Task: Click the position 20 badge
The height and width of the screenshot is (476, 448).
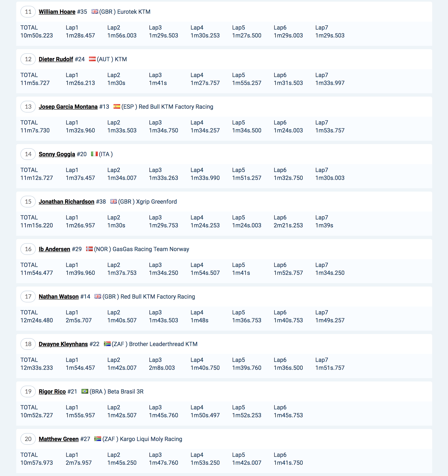Action: point(28,439)
